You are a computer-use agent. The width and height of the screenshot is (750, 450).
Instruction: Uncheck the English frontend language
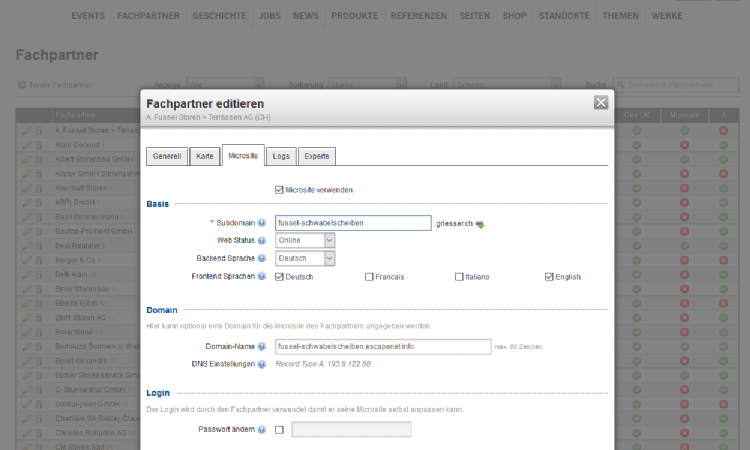click(549, 276)
